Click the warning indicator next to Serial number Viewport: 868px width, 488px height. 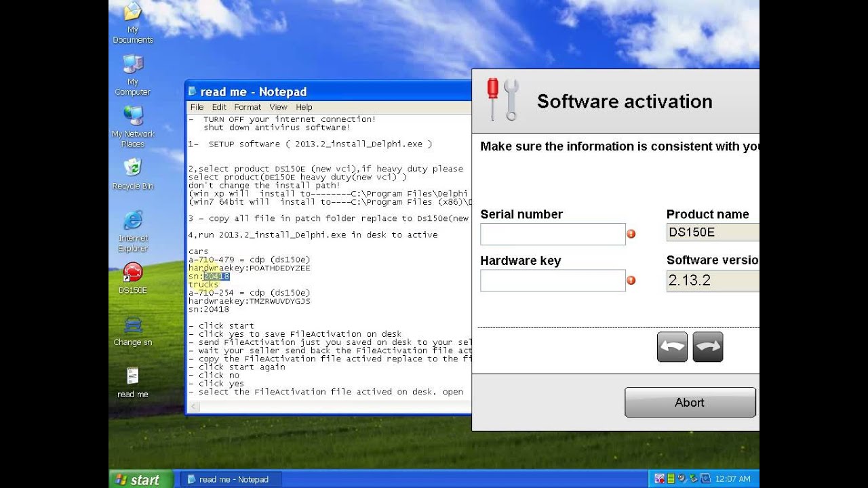pyautogui.click(x=631, y=234)
